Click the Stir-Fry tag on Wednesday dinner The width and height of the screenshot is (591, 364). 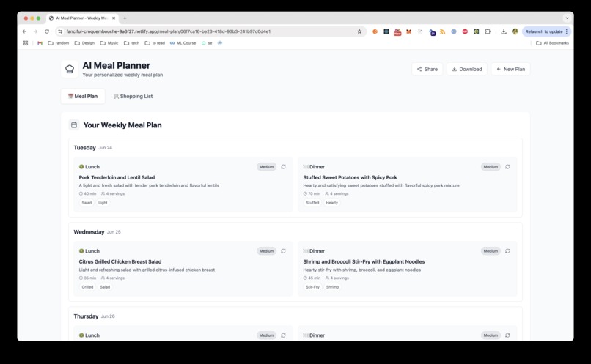[312, 287]
